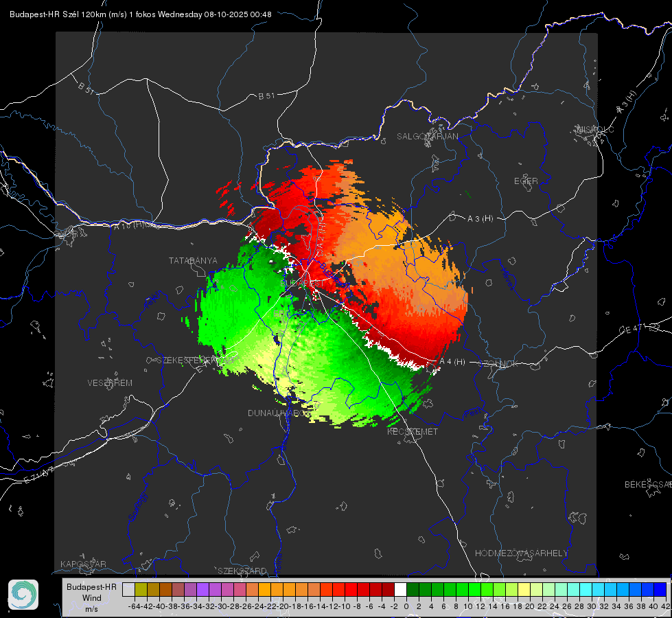Click the '42' value on the legend scale
The width and height of the screenshot is (672, 618).
click(x=666, y=606)
